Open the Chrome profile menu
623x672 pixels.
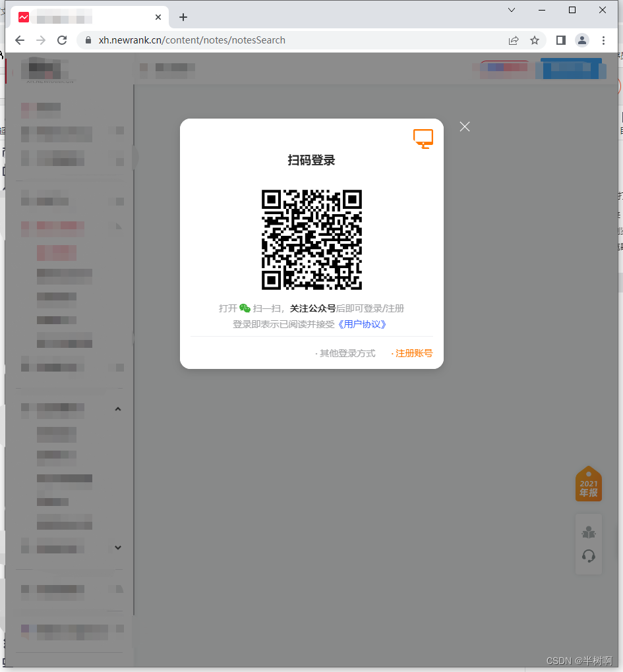coord(582,40)
